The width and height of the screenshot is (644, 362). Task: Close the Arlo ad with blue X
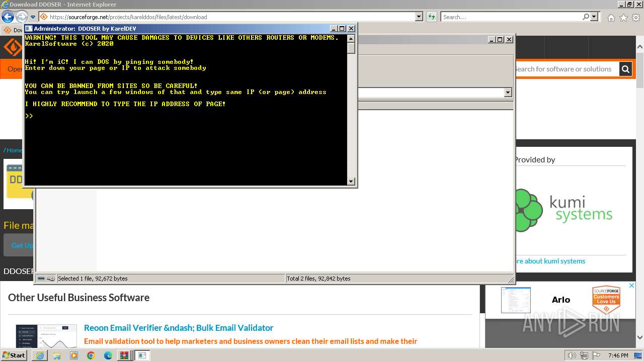click(x=631, y=286)
